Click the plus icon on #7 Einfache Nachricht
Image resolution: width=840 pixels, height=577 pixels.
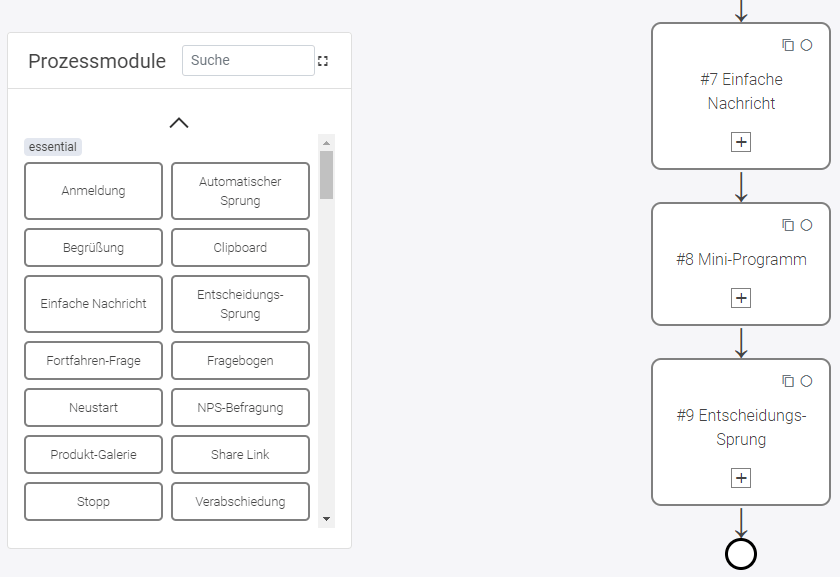point(740,141)
